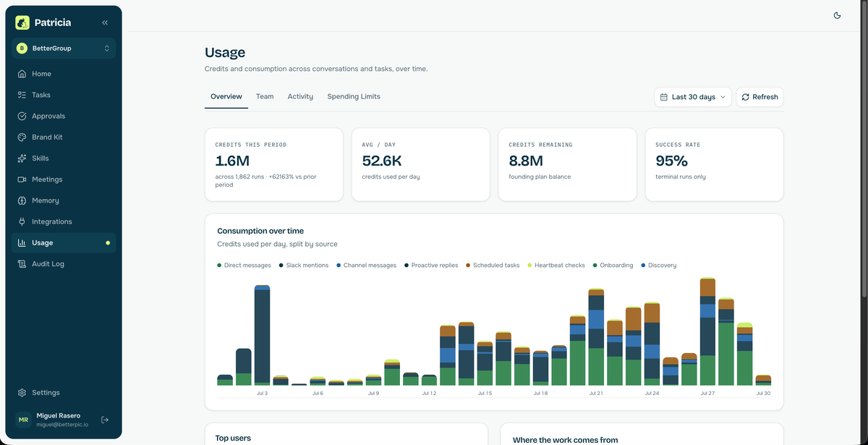
Task: Click the Integrations plug icon
Action: (22, 221)
